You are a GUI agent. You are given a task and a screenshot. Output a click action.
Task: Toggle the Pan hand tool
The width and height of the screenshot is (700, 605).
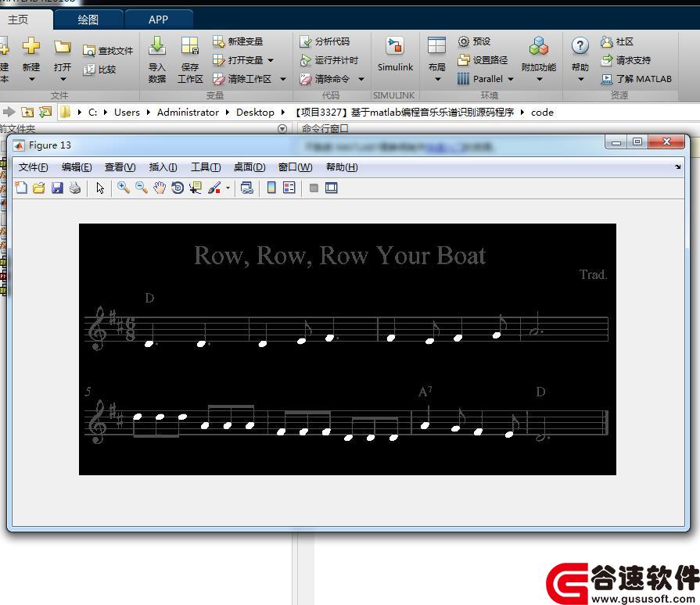(160, 188)
